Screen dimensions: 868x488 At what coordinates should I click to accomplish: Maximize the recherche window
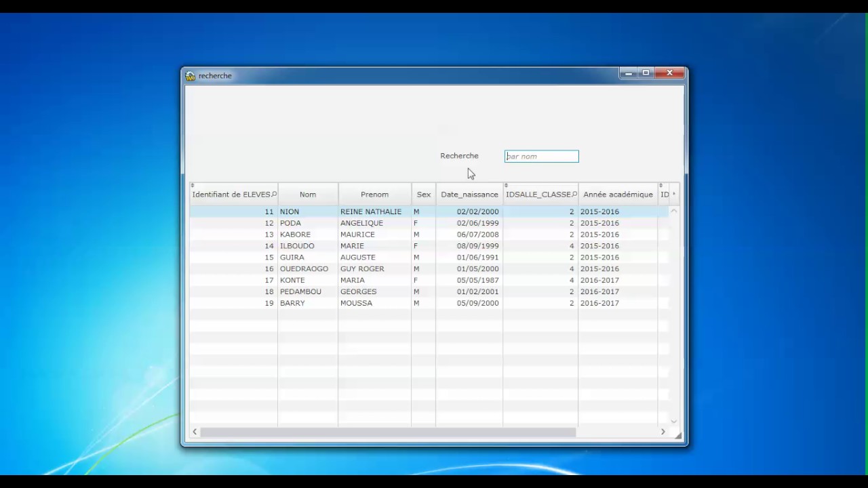pos(646,73)
